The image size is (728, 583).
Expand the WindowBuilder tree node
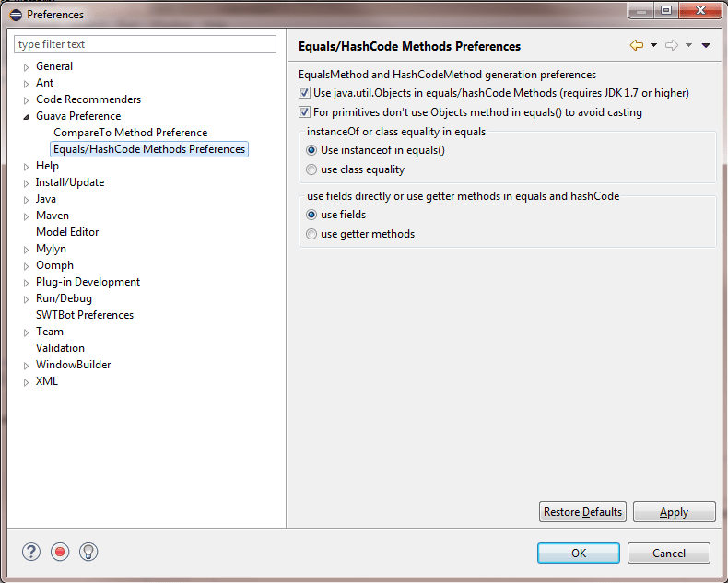coord(27,366)
